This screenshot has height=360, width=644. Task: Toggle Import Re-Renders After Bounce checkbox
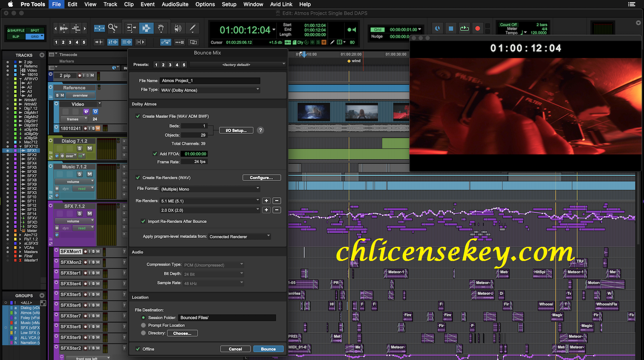143,221
